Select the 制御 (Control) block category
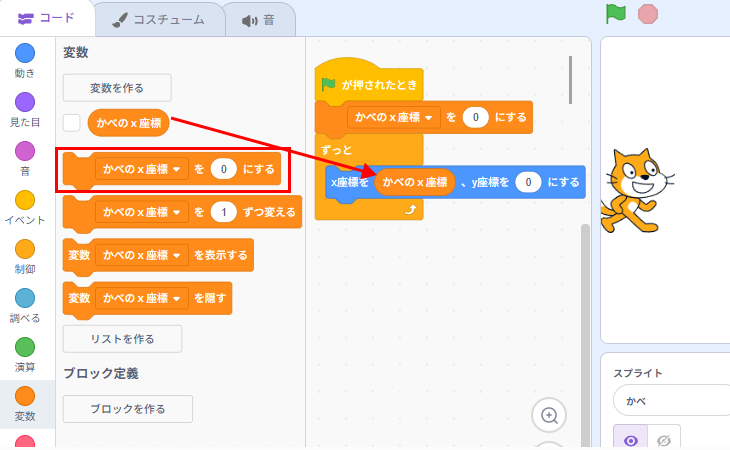Image resolution: width=730 pixels, height=450 pixels. click(25, 249)
